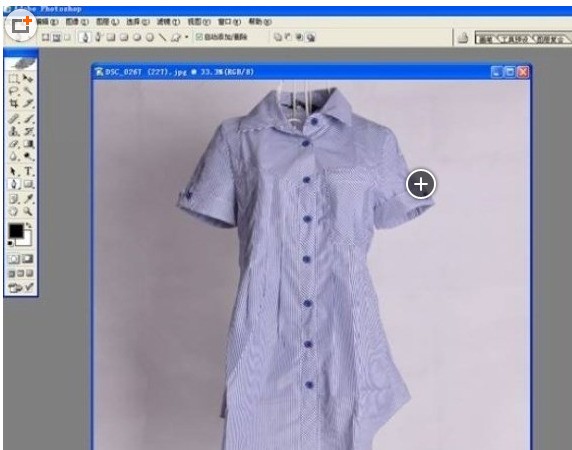Toggle the 自动添加/删除 checkbox
The width and height of the screenshot is (572, 450).
pyautogui.click(x=199, y=37)
